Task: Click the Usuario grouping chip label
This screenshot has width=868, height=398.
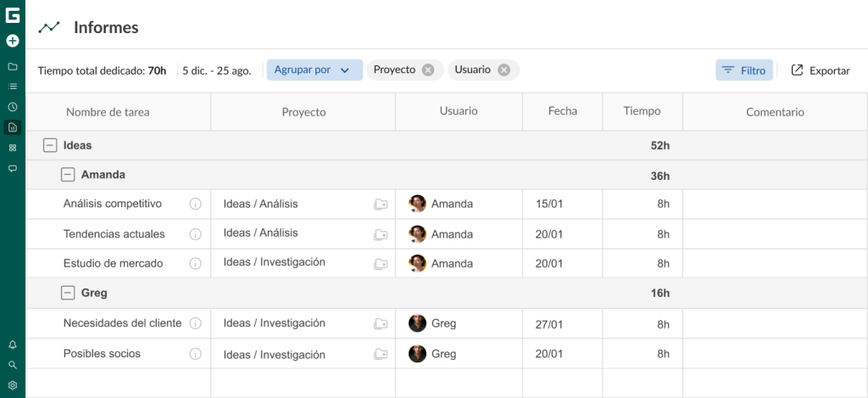Action: [473, 70]
